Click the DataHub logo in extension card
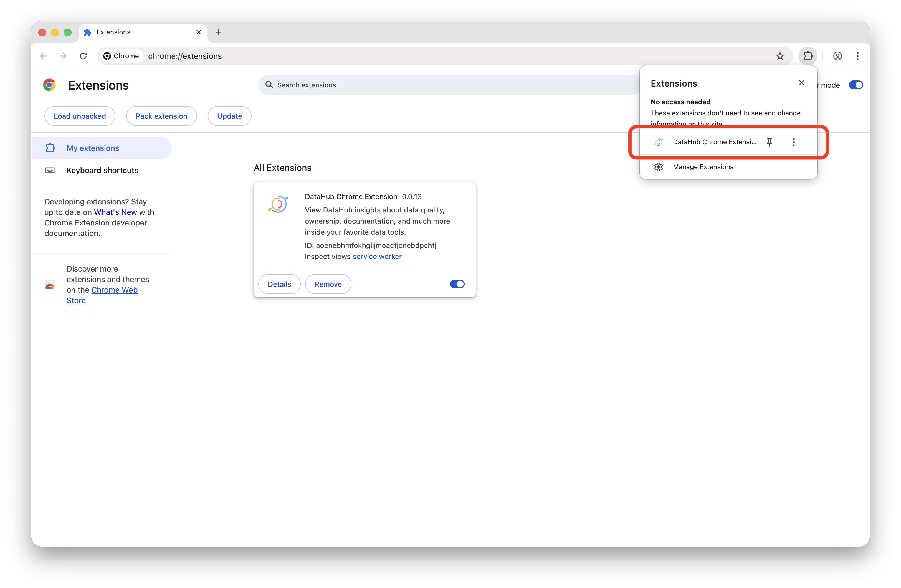The image size is (901, 588). click(x=279, y=204)
